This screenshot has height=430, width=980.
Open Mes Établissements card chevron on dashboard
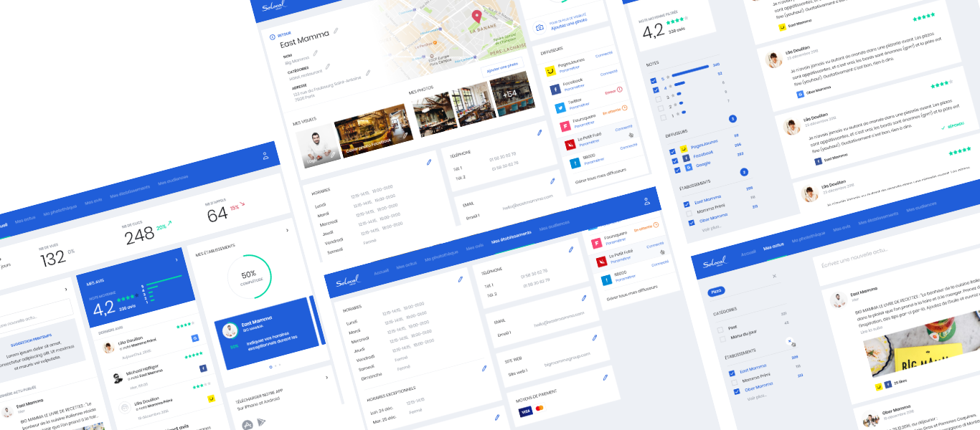click(x=287, y=231)
